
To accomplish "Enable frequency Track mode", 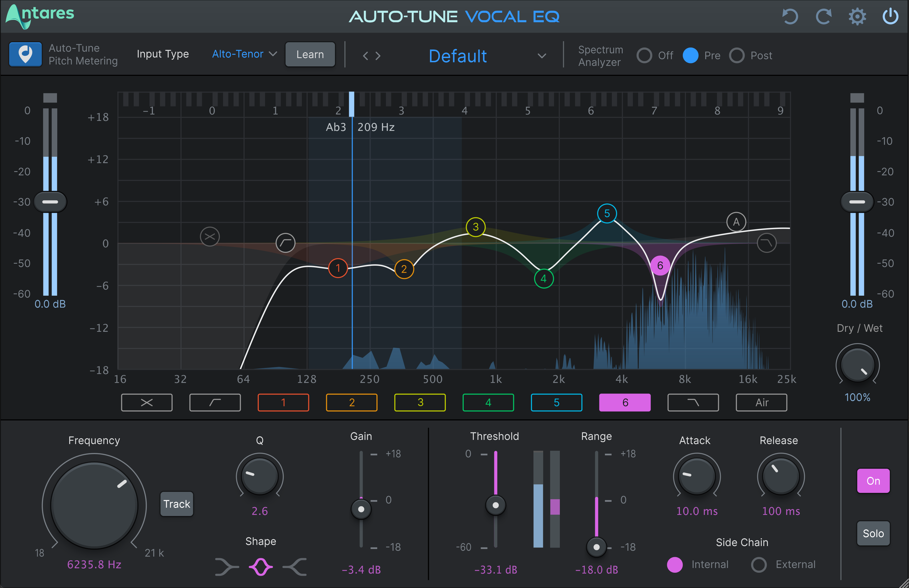I will coord(177,504).
